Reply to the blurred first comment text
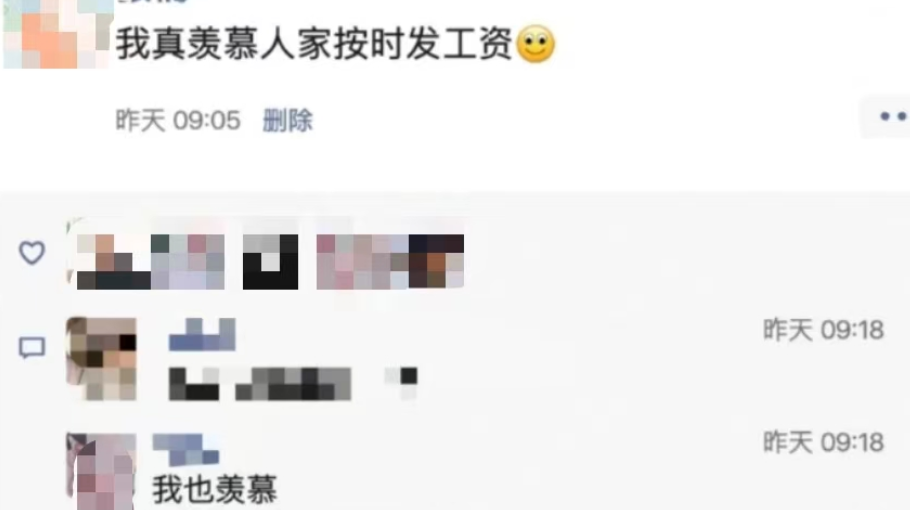The image size is (910, 510). pos(292,383)
